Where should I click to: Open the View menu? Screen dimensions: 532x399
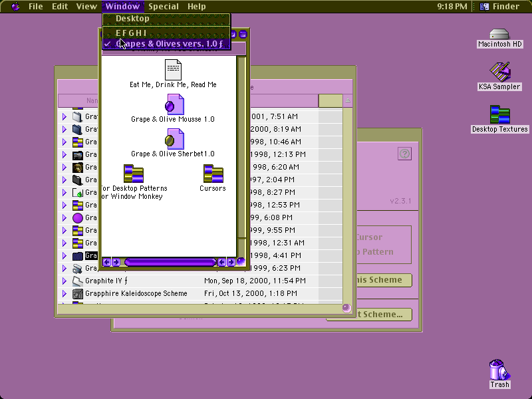(x=86, y=6)
